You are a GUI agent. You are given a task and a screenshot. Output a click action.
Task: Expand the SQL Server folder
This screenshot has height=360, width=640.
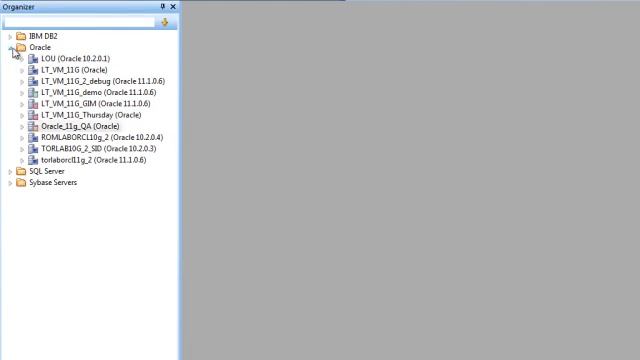point(10,172)
